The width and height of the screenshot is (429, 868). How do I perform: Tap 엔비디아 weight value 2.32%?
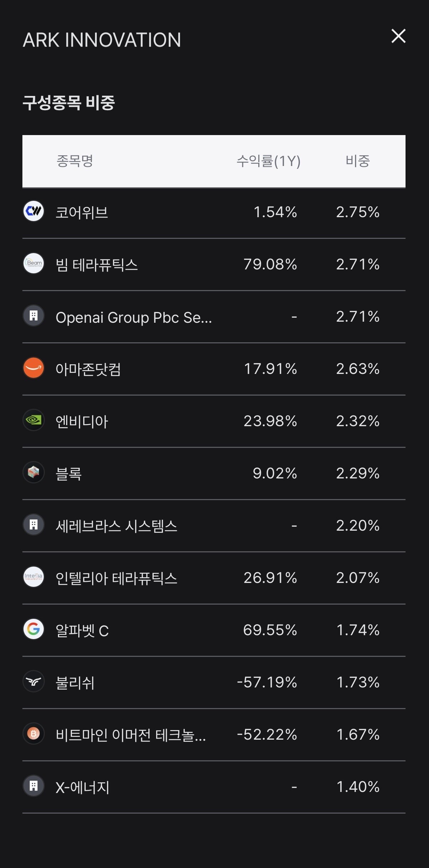(358, 421)
